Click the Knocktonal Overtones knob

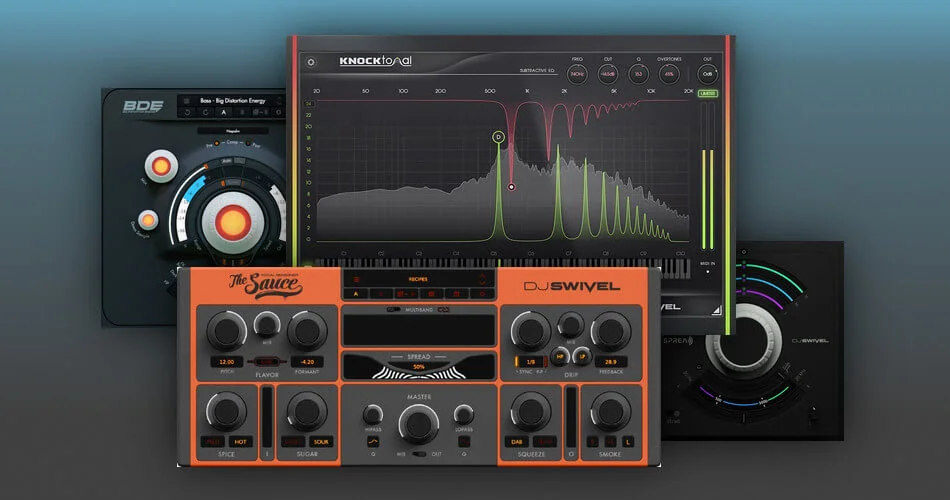tap(669, 74)
